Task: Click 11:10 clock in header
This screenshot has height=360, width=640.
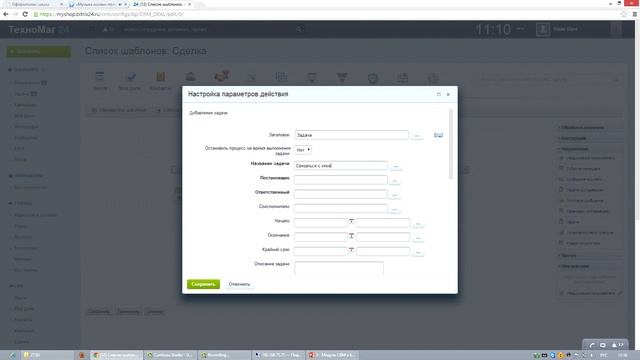Action: 493,29
